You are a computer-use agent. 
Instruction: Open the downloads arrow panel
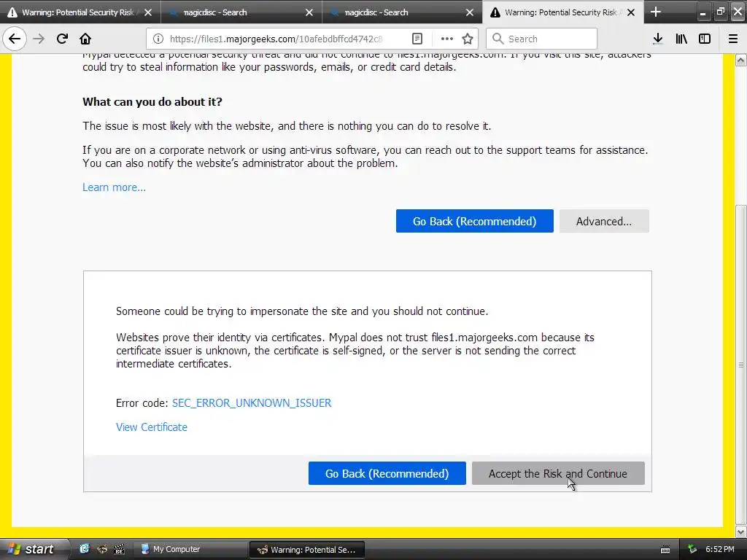(x=658, y=39)
